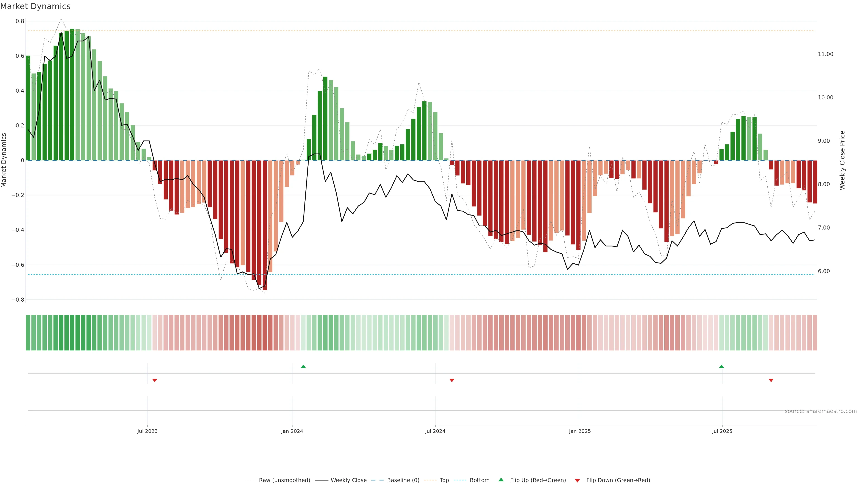
Task: Click the Market Dynamics chart title
Action: pyautogui.click(x=35, y=6)
